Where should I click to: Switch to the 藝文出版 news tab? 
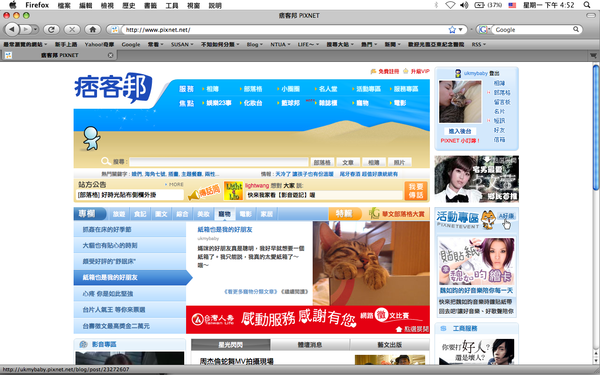389,345
